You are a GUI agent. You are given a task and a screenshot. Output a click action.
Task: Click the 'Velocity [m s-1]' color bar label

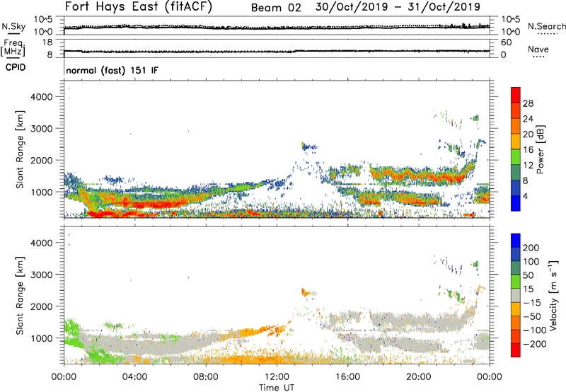(x=553, y=295)
